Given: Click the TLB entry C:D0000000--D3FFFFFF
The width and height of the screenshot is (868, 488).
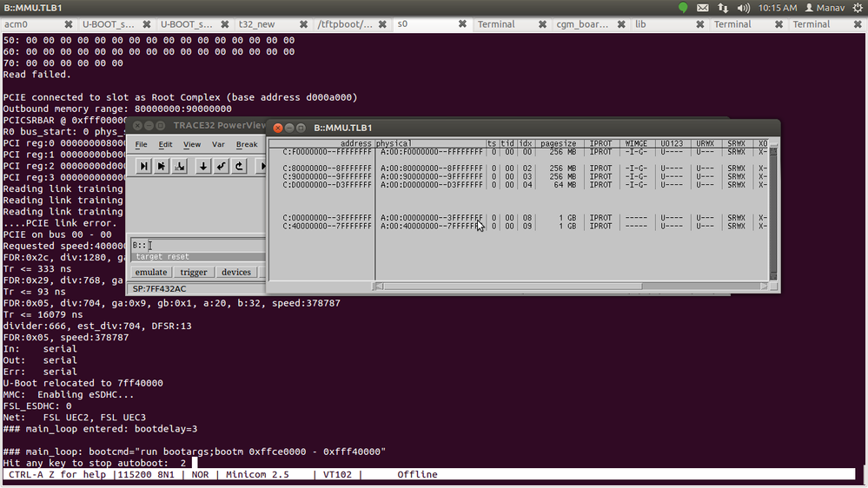Looking at the screenshot, I should [328, 185].
